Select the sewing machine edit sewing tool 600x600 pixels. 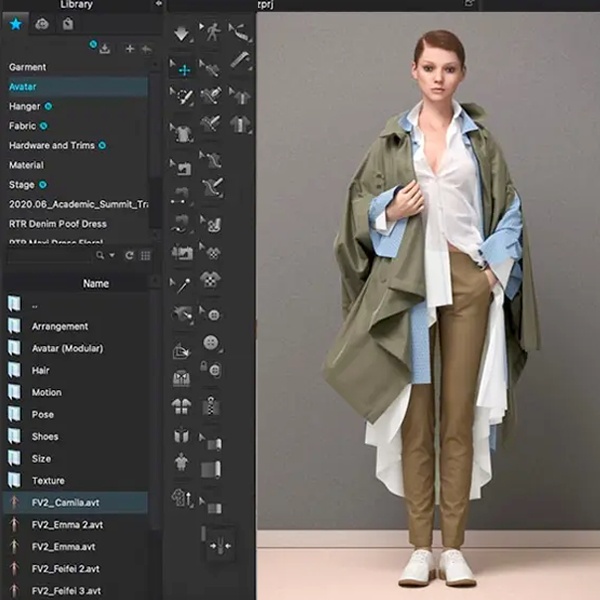(x=181, y=167)
